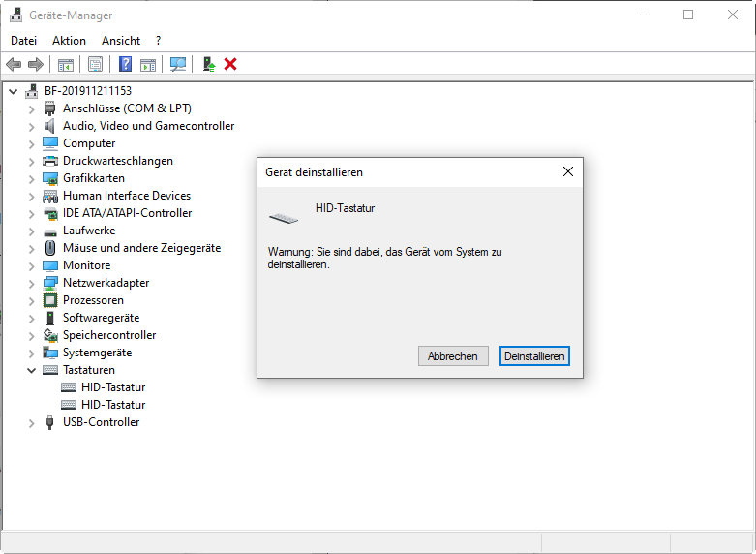Open the Properties toolbar icon

[96, 64]
